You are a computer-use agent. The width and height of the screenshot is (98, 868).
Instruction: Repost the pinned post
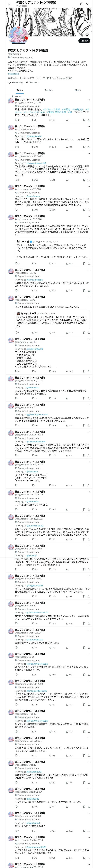tap(34, 120)
